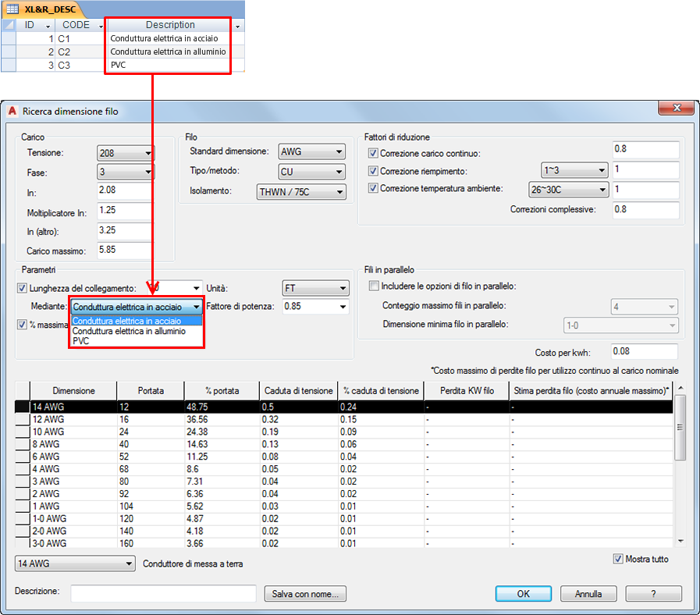Open the Fase dropdown
700x615 pixels.
coord(126,172)
